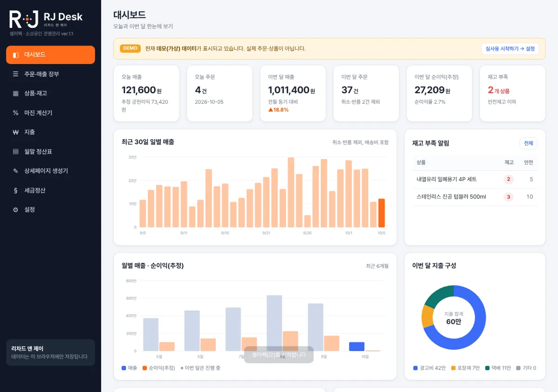The width and height of the screenshot is (558, 392).
Task: Click the green 택배 11만 legend swatch
Action: [487, 368]
